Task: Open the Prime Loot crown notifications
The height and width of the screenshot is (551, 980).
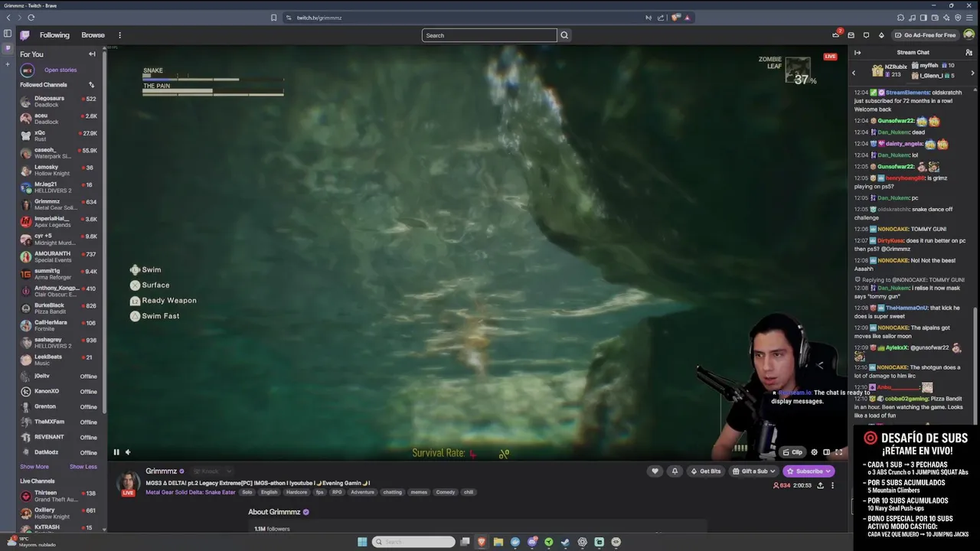Action: [x=835, y=35]
